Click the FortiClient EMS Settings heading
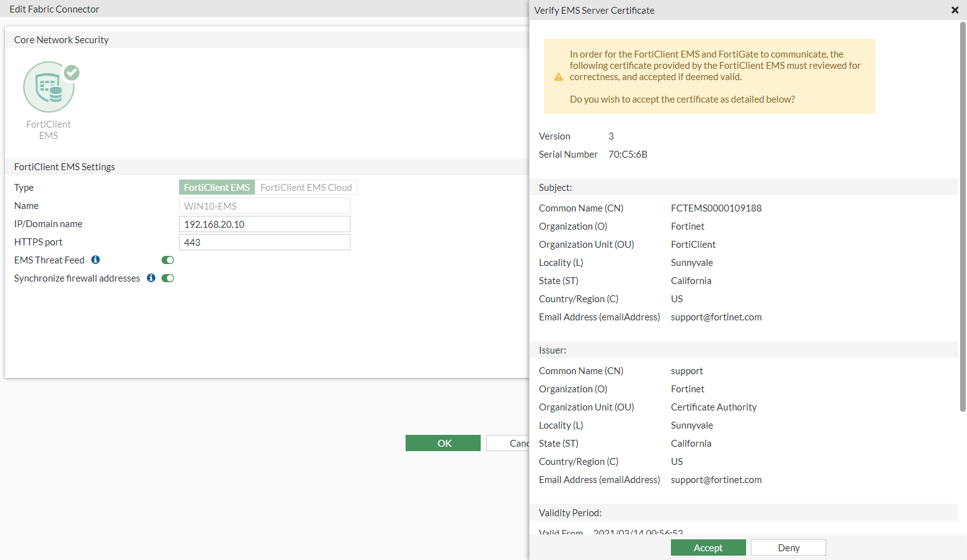 point(64,167)
